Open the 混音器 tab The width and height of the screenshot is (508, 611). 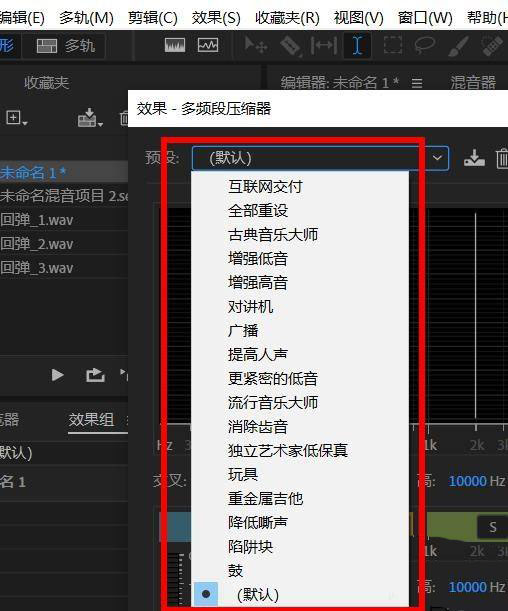click(473, 82)
